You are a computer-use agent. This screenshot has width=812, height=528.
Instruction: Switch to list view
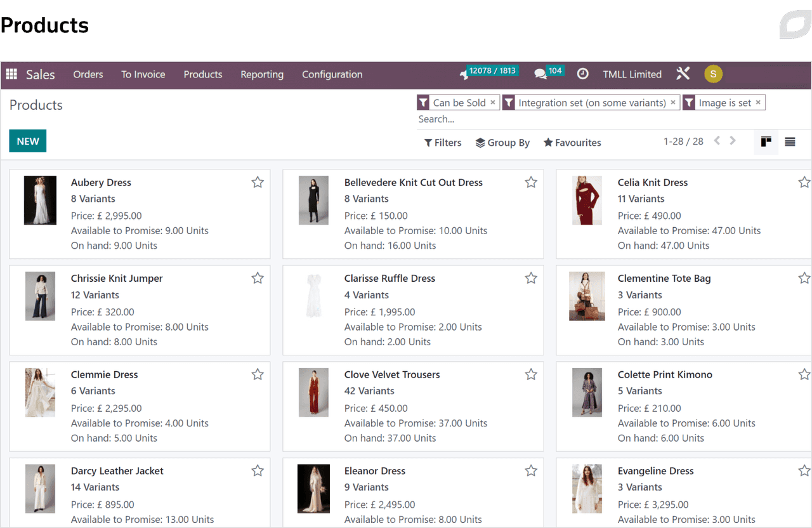point(790,142)
